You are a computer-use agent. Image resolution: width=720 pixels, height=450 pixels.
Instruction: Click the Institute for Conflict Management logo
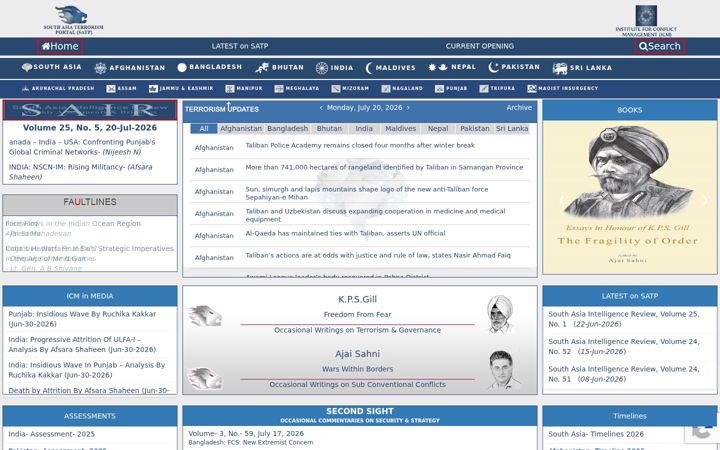click(646, 21)
